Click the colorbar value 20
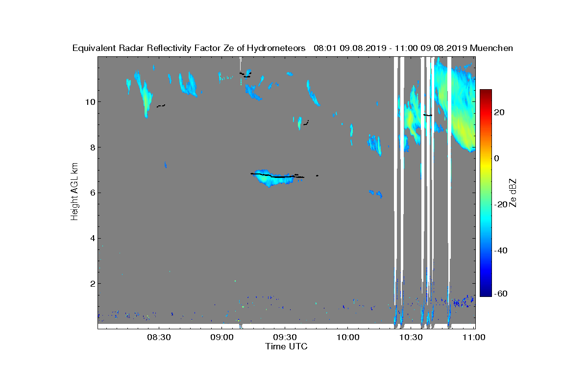The width and height of the screenshot is (588, 392). click(x=500, y=112)
